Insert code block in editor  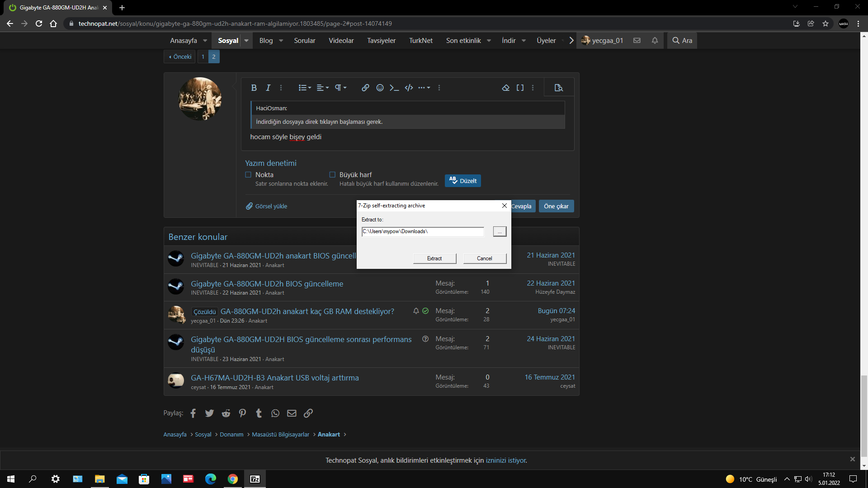coord(409,88)
